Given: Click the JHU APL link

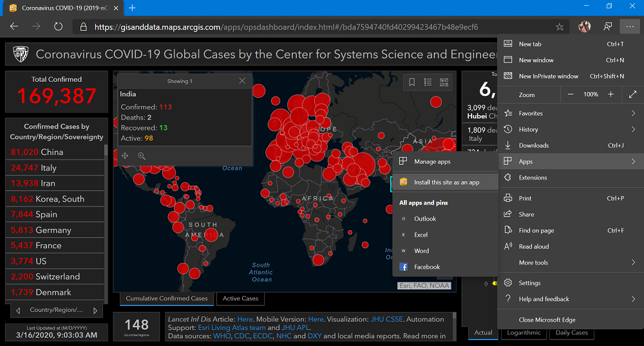Looking at the screenshot, I should point(296,327).
